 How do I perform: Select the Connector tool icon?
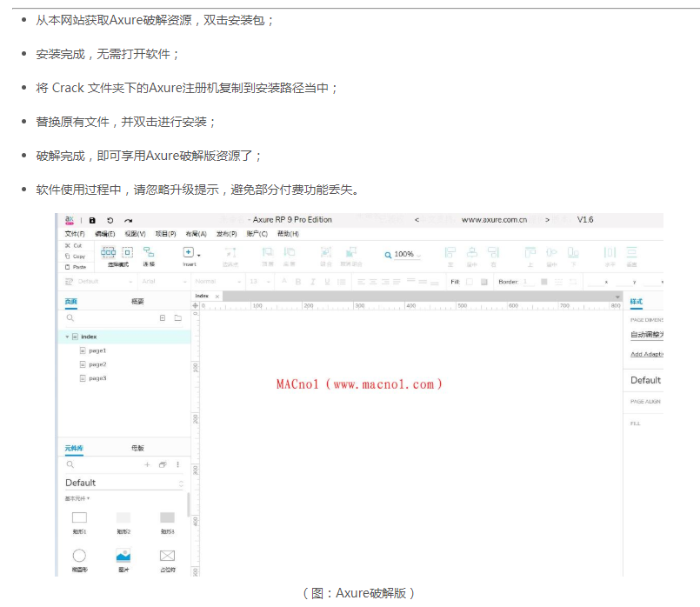click(x=149, y=252)
